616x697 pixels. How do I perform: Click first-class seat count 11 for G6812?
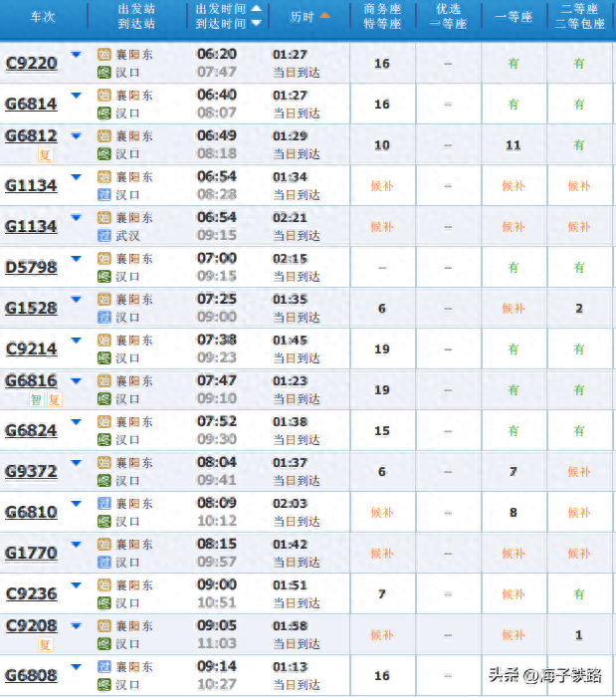(513, 145)
